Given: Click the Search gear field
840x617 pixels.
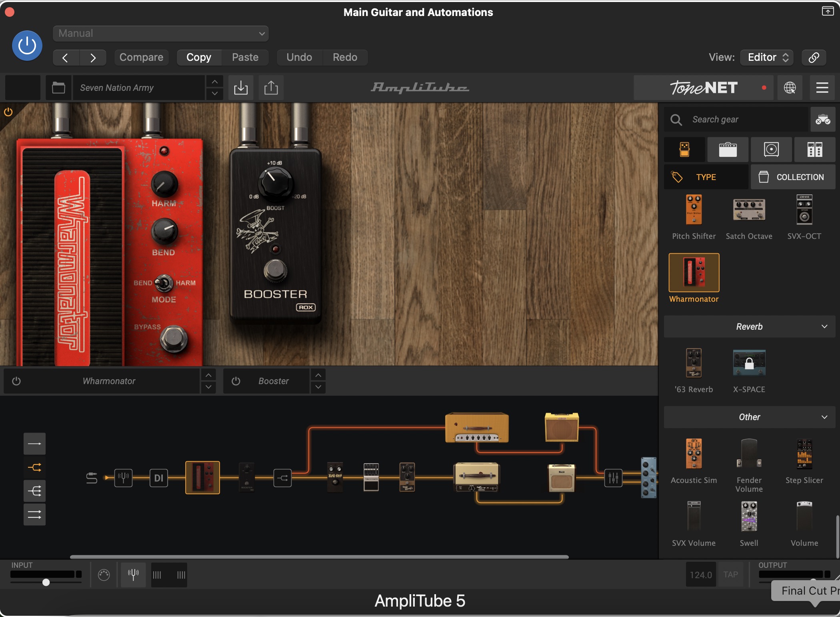Looking at the screenshot, I should 736,120.
